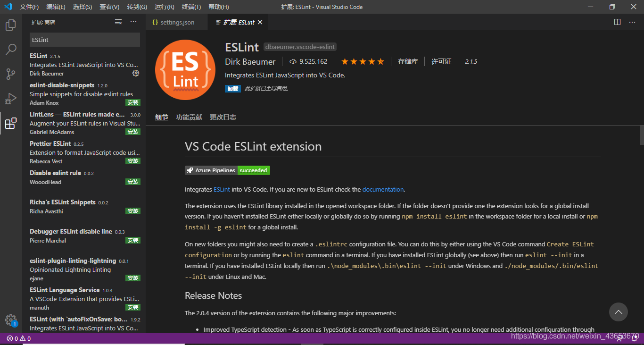Click publisher name Dirk Baeumer
The width and height of the screenshot is (644, 345).
tap(250, 61)
